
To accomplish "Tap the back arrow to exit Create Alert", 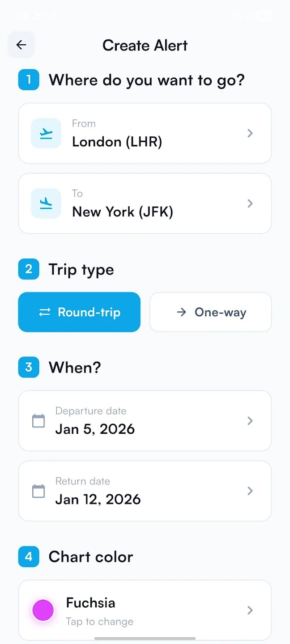I will pos(21,45).
